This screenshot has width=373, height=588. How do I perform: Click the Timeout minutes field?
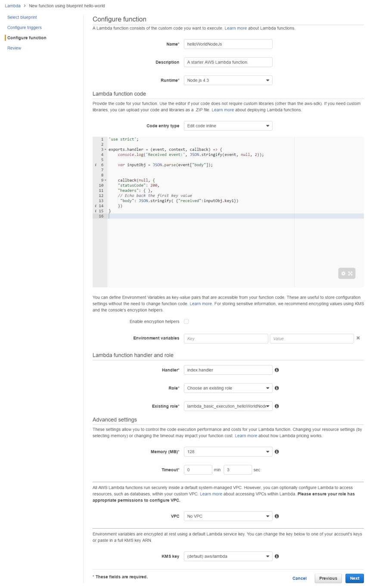coord(198,470)
